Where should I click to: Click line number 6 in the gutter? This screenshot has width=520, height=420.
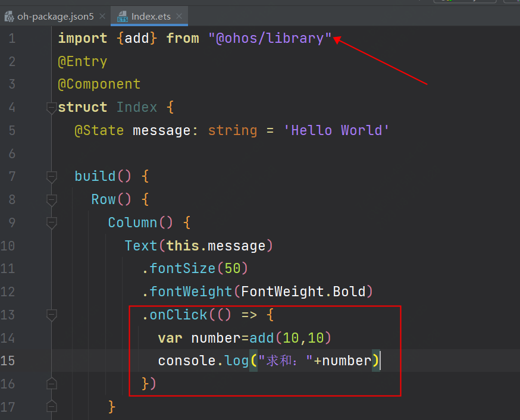click(12, 153)
